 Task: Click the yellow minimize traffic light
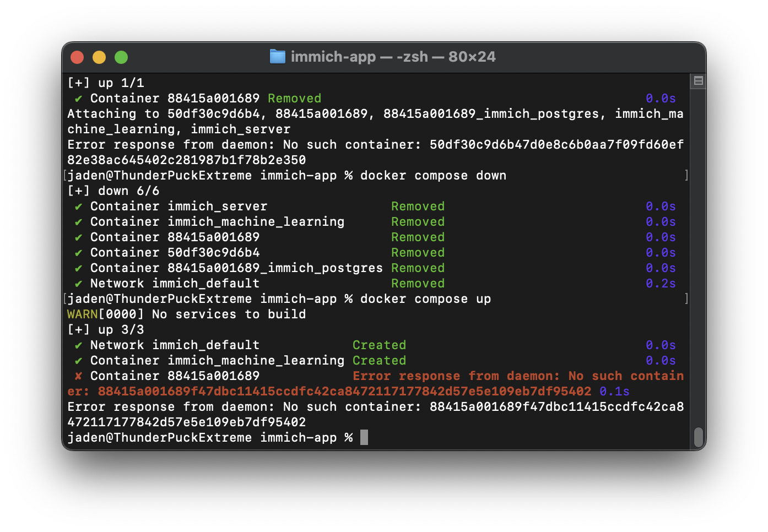[x=99, y=57]
